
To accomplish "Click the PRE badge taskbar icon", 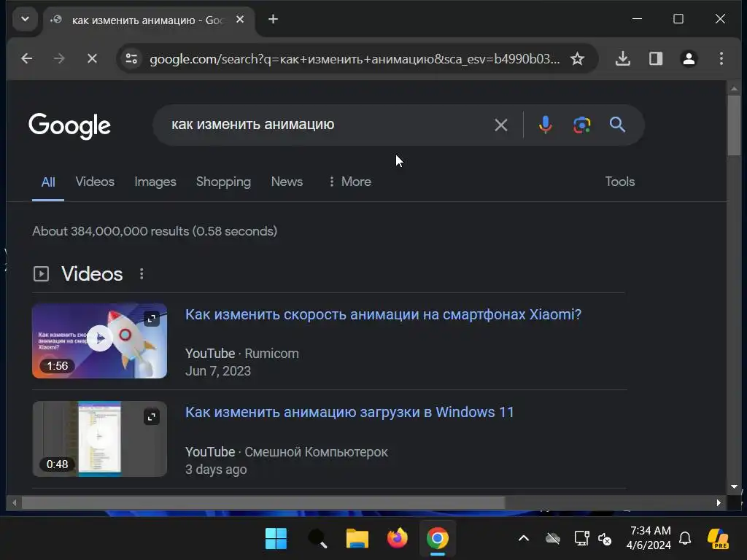I will coord(718,539).
